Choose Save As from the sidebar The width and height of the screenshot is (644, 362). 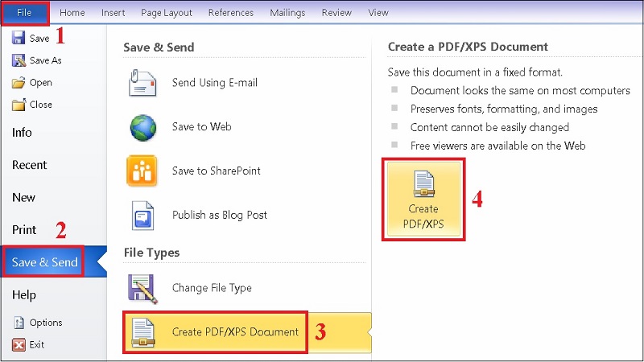[46, 60]
